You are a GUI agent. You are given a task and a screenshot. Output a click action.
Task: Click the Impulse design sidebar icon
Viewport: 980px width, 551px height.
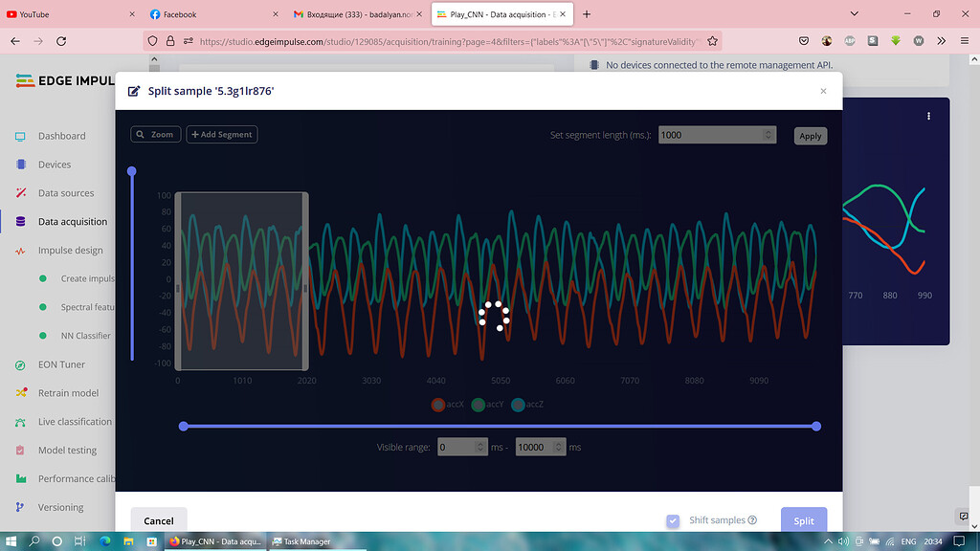[20, 251]
